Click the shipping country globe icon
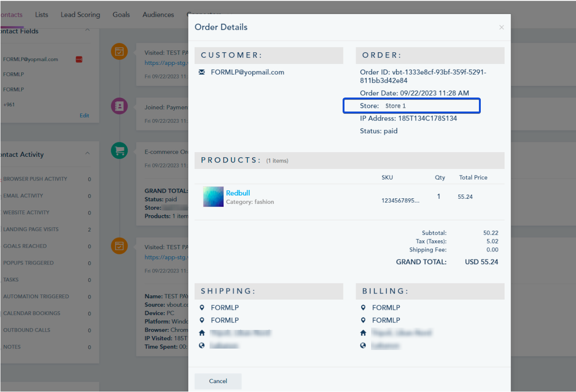The image size is (576, 392). pos(202,346)
